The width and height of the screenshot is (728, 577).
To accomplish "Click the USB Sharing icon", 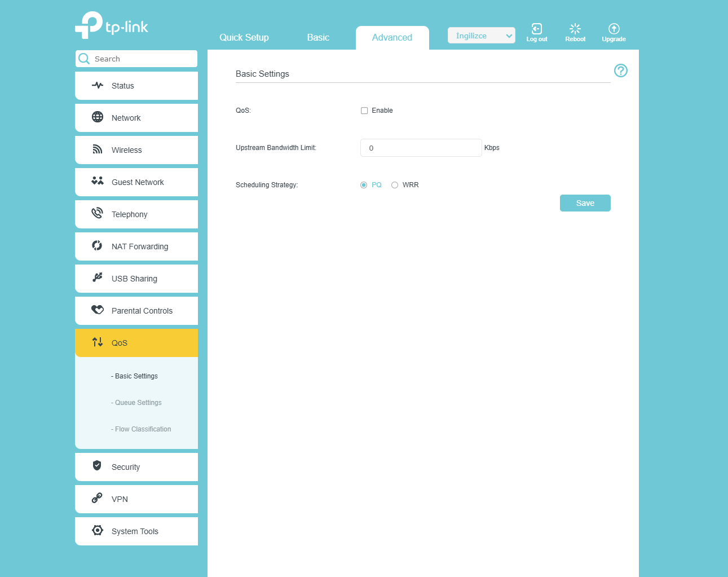I will pos(98,278).
